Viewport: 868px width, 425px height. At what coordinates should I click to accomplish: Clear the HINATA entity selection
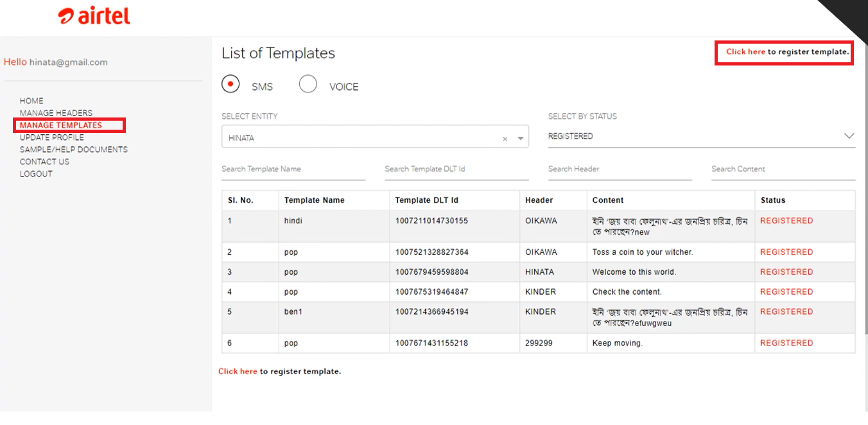click(505, 139)
